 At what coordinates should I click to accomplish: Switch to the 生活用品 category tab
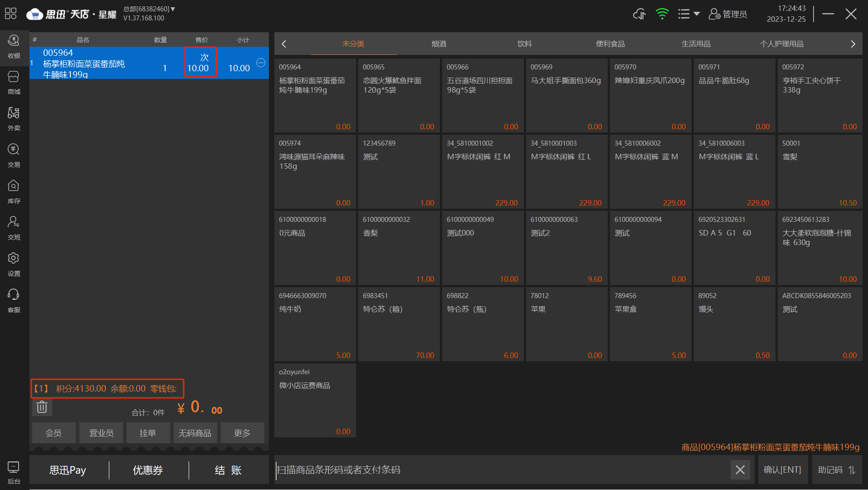click(x=696, y=44)
